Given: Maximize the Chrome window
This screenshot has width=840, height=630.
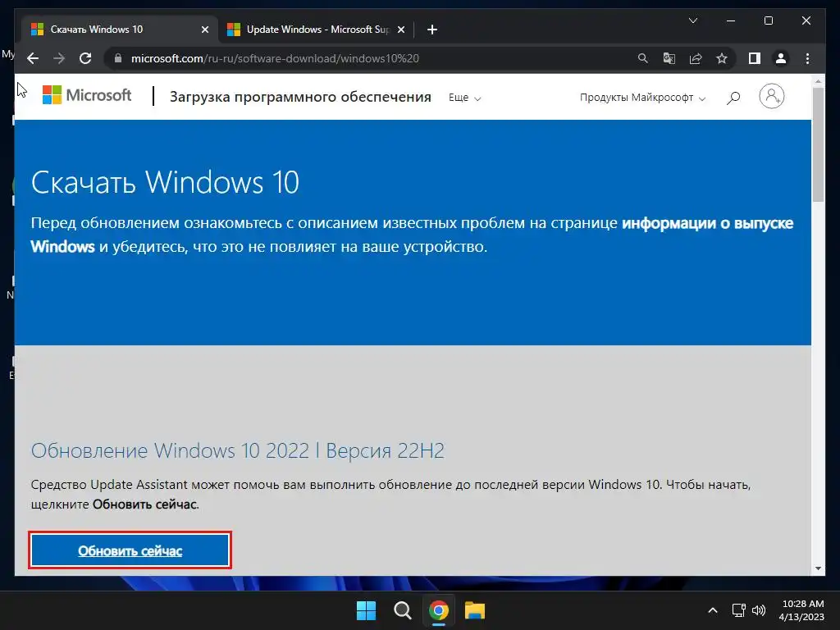Looking at the screenshot, I should (768, 21).
